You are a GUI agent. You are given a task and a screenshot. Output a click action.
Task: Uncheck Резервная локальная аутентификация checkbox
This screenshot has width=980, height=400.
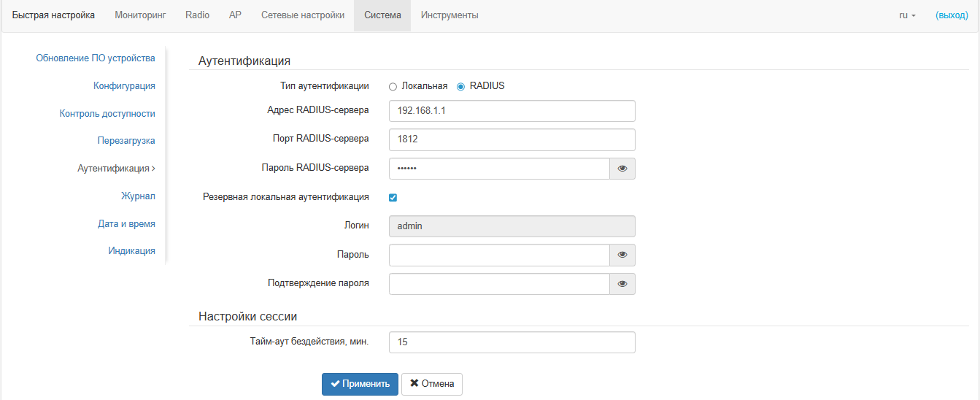393,197
